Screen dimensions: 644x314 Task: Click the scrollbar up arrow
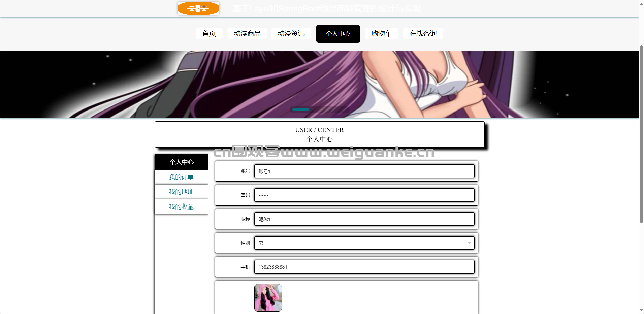[x=641, y=4]
